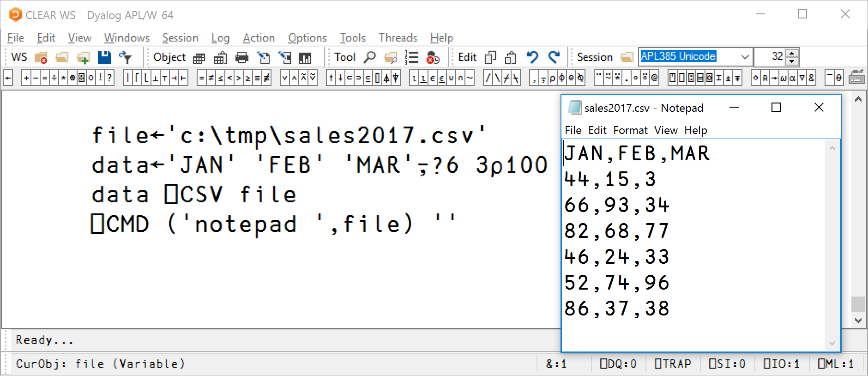Insert the not-equal (≠) symbol from language bar

pyautogui.click(x=211, y=78)
